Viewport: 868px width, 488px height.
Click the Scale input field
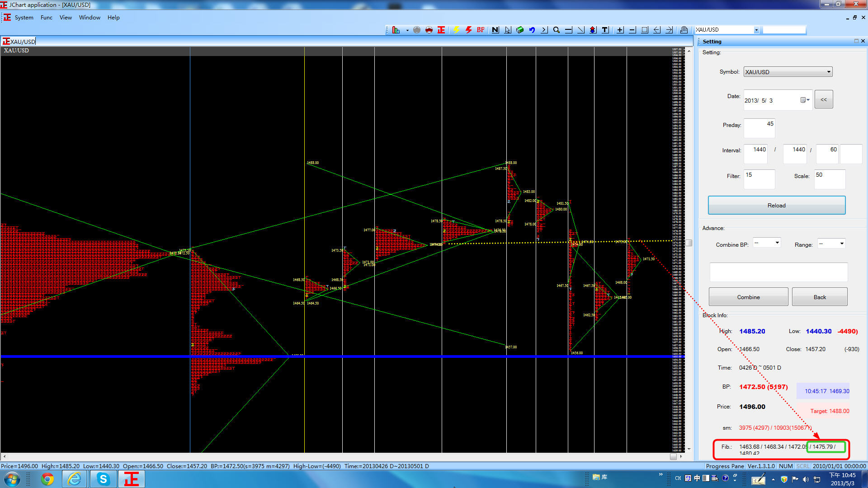(x=830, y=179)
